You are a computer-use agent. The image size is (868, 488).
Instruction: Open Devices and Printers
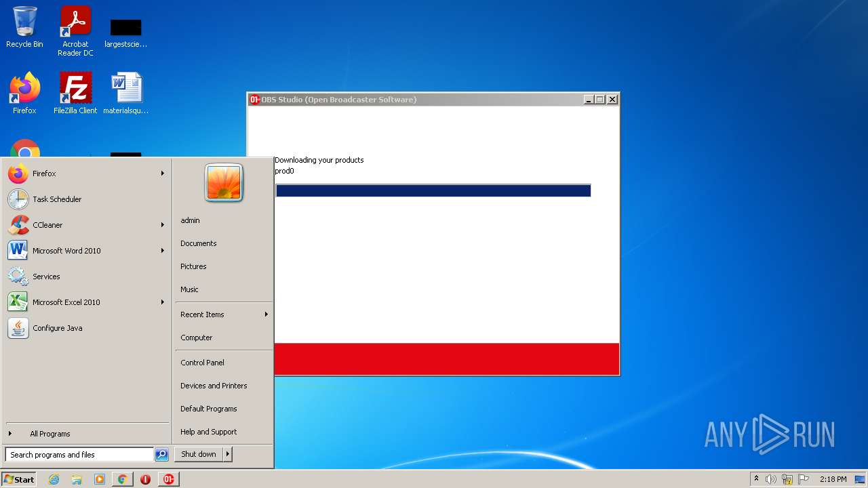pyautogui.click(x=224, y=386)
